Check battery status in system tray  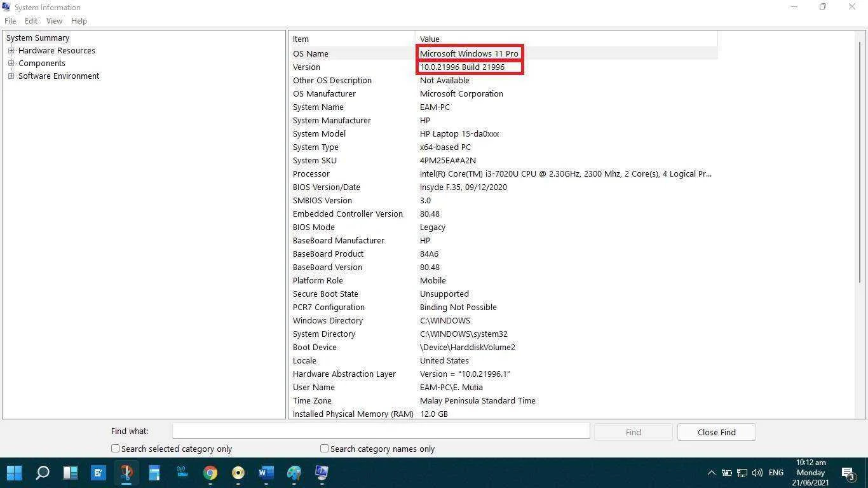(x=726, y=473)
